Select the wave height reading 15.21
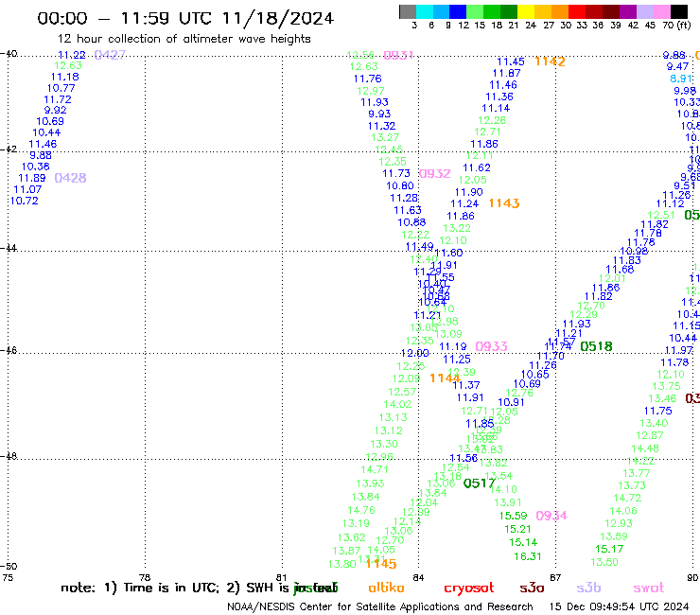This screenshot has height=615, width=700. [517, 529]
